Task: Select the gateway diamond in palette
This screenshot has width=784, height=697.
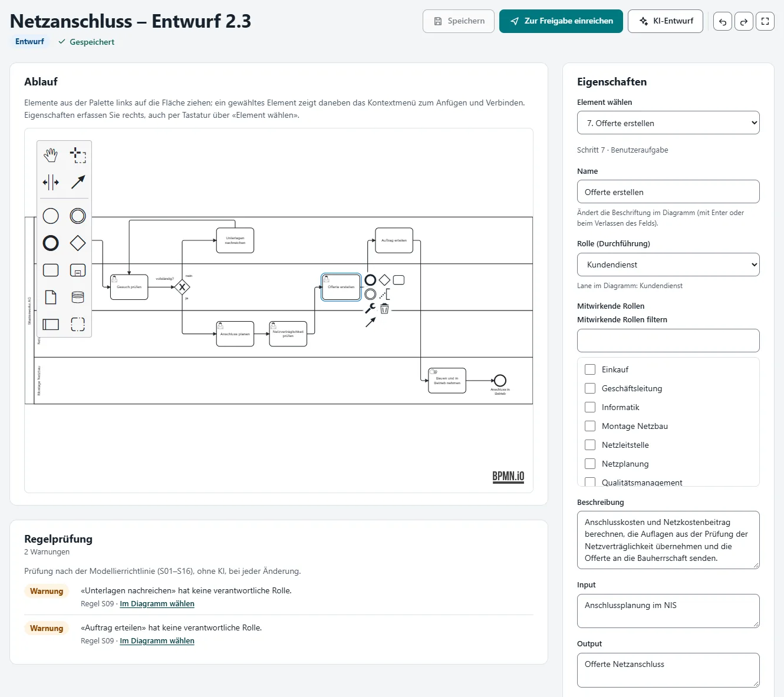Action: coord(78,243)
